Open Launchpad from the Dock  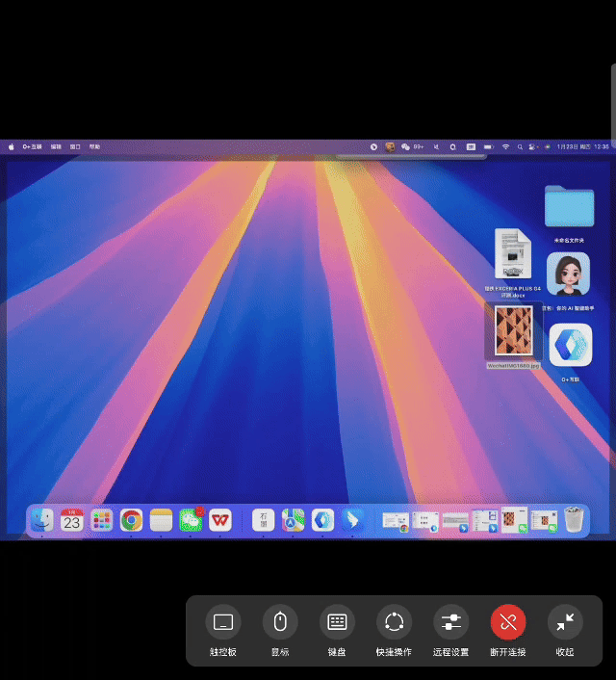pos(101,519)
